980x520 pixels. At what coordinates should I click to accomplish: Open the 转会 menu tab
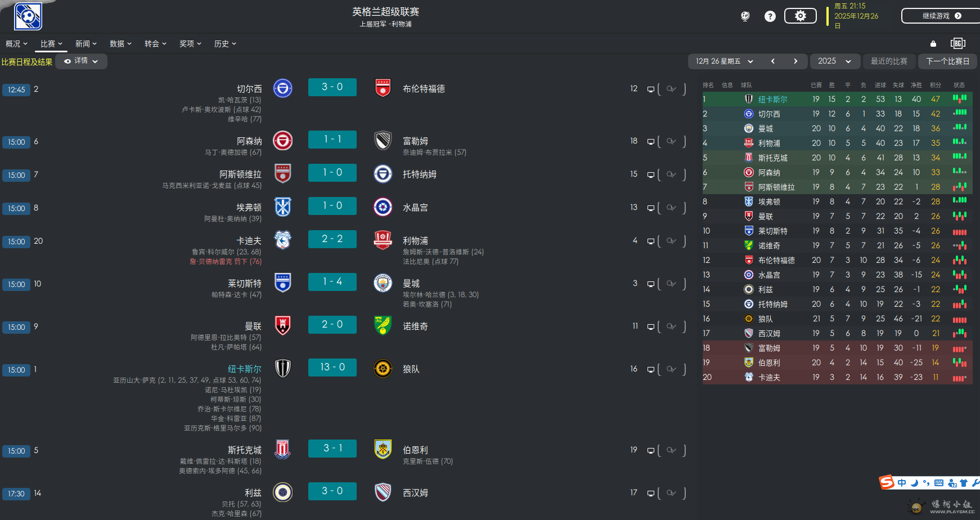155,43
